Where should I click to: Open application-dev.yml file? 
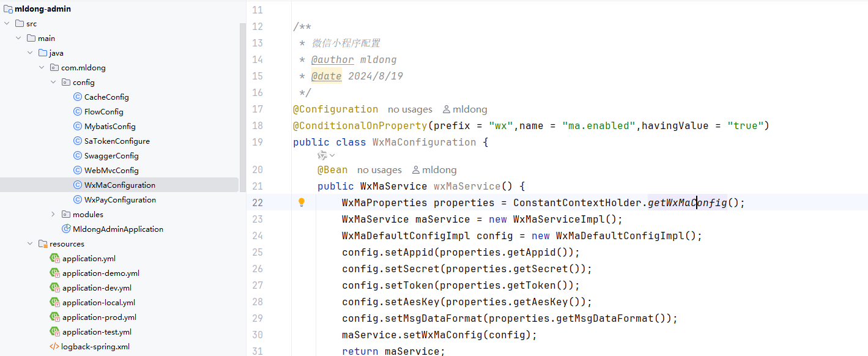coord(97,287)
